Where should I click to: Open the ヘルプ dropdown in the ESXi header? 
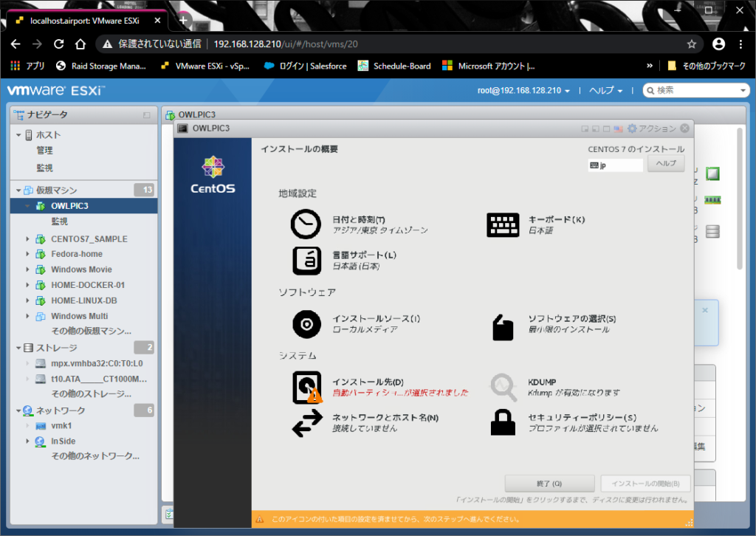tap(606, 91)
